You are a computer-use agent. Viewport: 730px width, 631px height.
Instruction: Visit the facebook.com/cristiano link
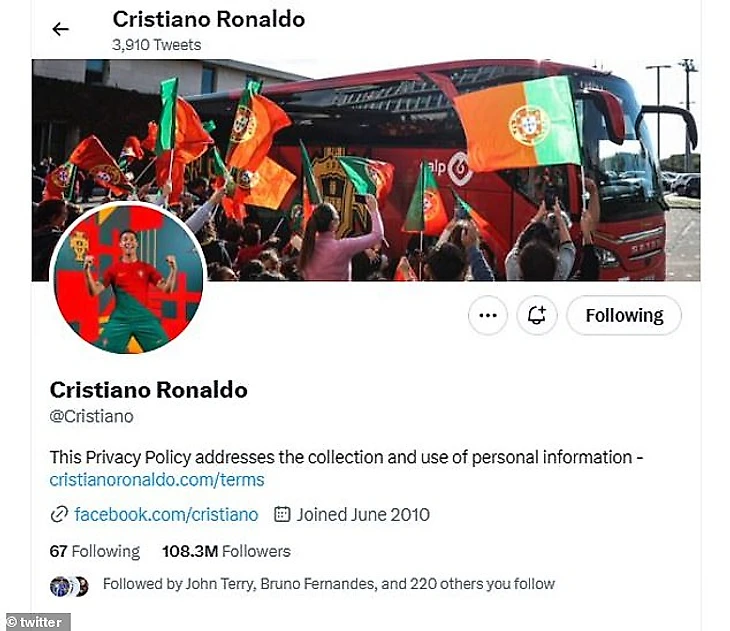click(166, 515)
